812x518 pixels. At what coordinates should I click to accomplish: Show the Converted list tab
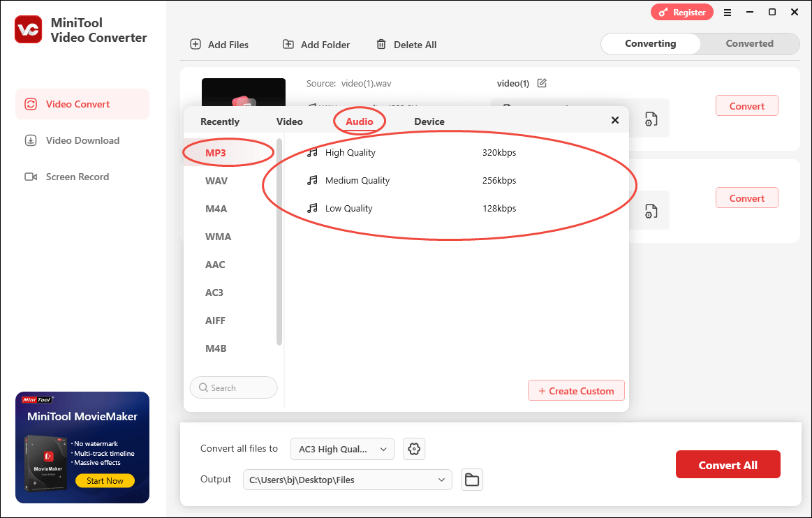pyautogui.click(x=749, y=43)
